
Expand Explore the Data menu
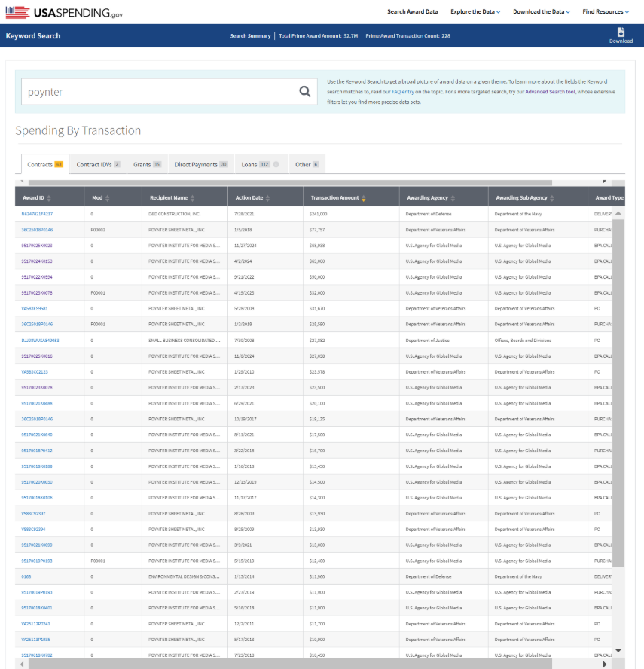pyautogui.click(x=475, y=12)
